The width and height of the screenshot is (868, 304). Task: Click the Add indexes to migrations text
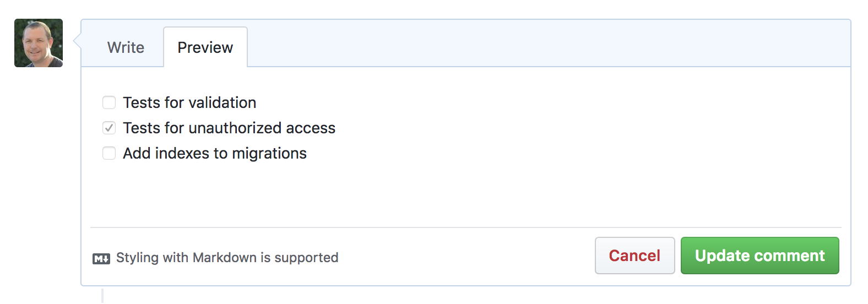click(x=215, y=153)
